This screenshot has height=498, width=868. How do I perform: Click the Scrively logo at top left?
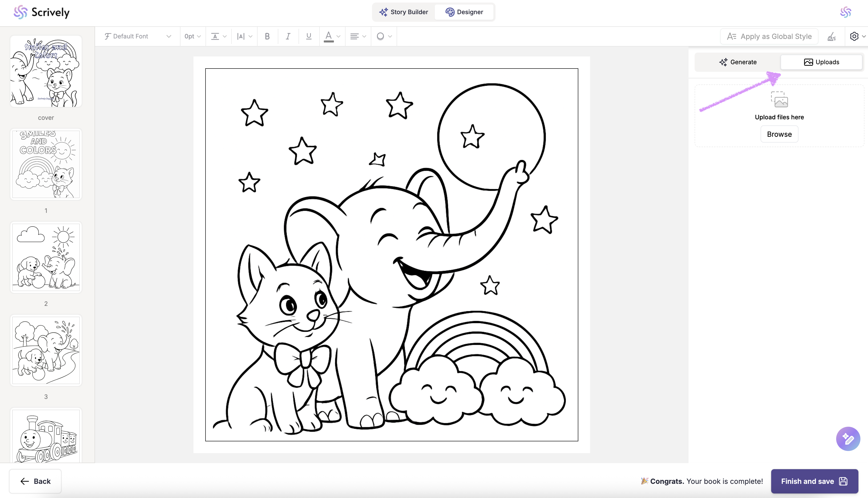point(41,12)
